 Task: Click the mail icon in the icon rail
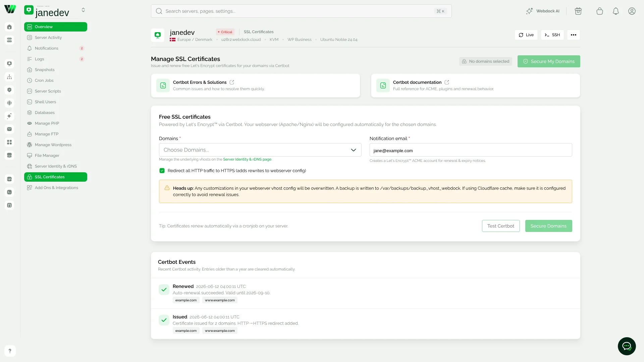click(9, 129)
